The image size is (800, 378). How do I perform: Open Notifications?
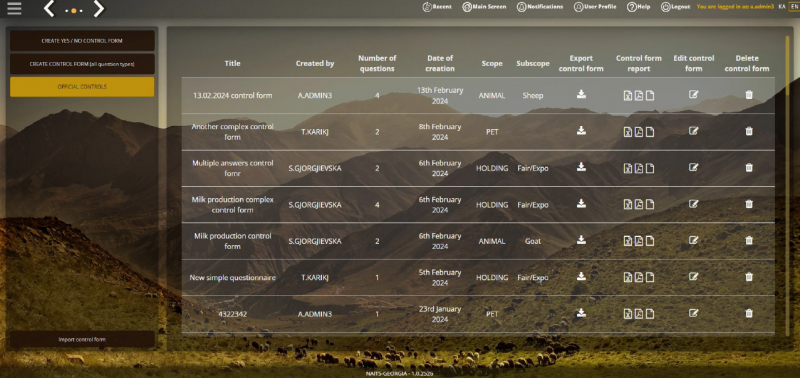point(540,7)
